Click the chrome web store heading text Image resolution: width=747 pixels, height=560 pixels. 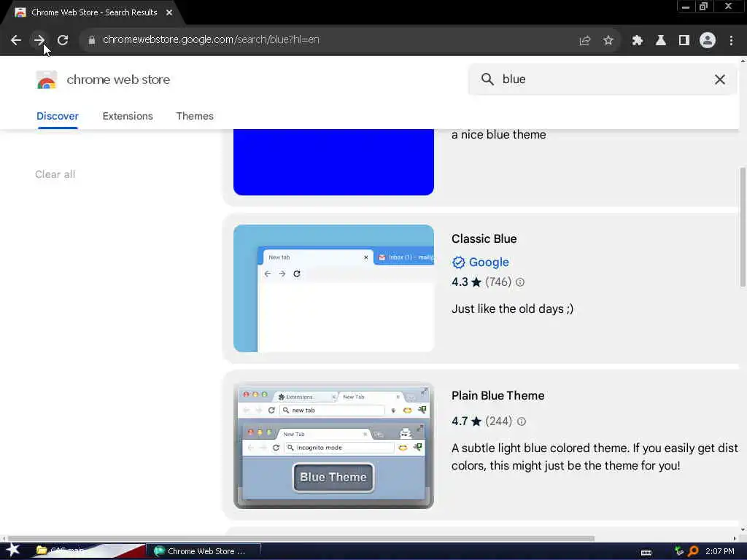118,79
